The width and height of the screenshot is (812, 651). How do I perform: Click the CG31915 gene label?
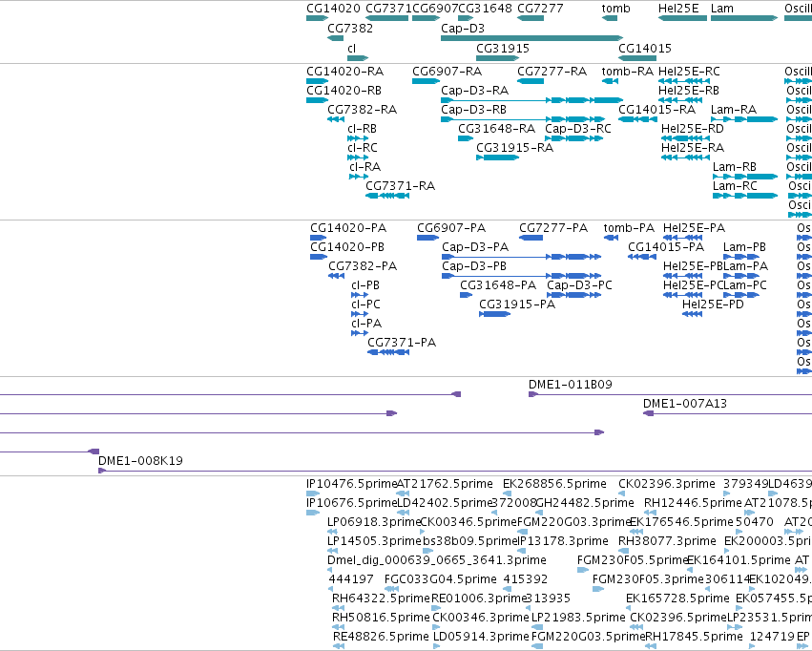(503, 48)
